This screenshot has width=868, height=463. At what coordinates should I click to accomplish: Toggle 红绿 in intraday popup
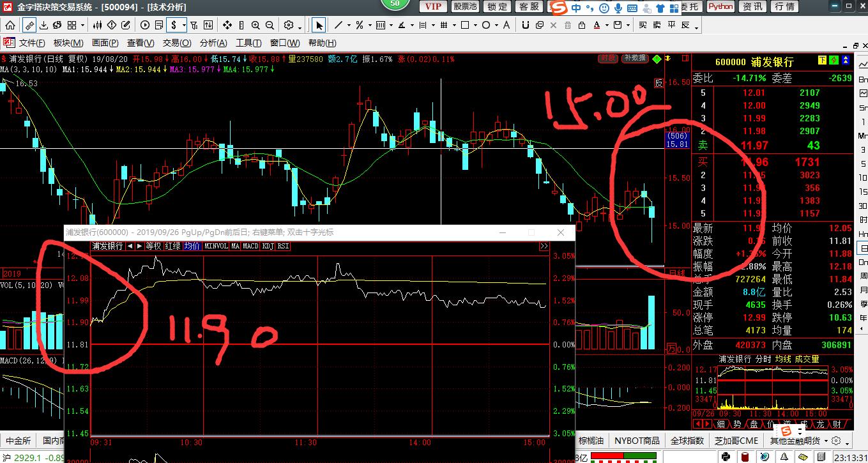pyautogui.click(x=172, y=246)
